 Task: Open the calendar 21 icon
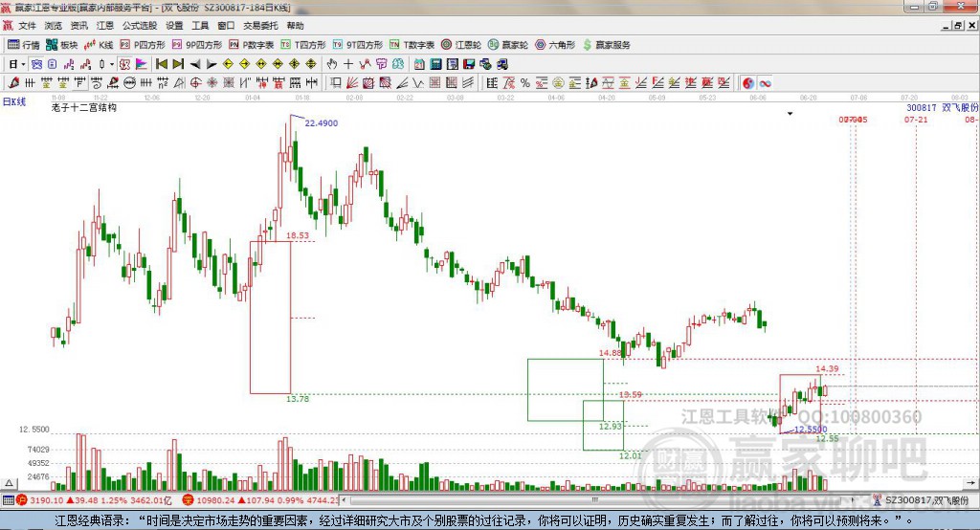[419, 64]
